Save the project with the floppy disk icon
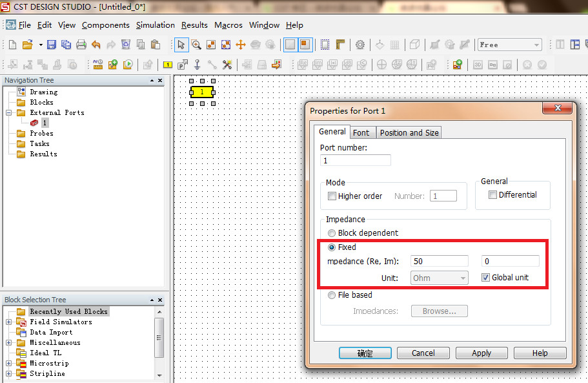Viewport: 588px width, 383px height. click(52, 45)
